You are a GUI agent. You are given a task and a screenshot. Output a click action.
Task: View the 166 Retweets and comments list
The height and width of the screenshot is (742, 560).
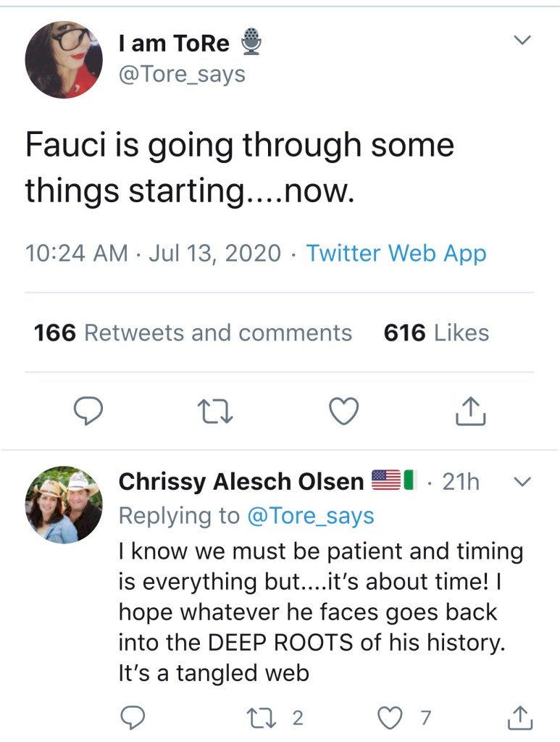pos(193,333)
